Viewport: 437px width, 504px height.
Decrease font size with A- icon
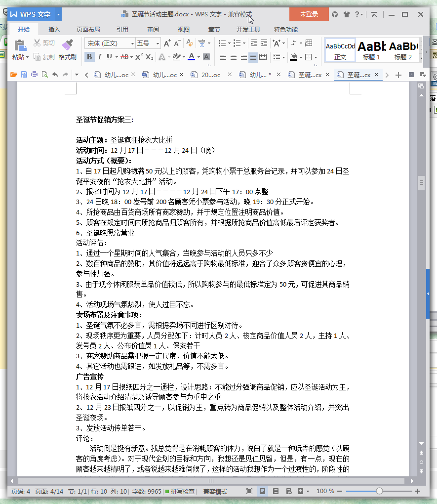pyautogui.click(x=177, y=43)
